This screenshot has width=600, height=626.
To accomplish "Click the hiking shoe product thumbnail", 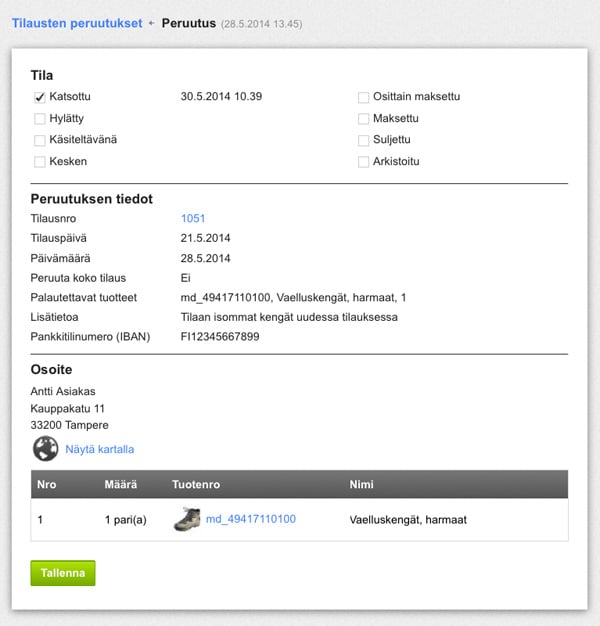I will tap(187, 519).
